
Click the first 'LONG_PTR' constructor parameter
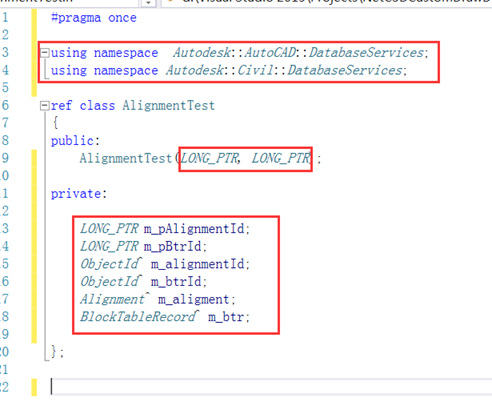click(209, 159)
